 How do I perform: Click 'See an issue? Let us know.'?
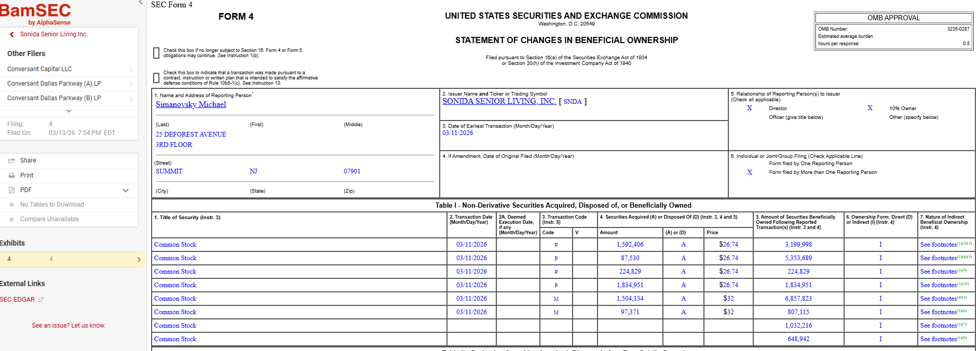[69, 326]
